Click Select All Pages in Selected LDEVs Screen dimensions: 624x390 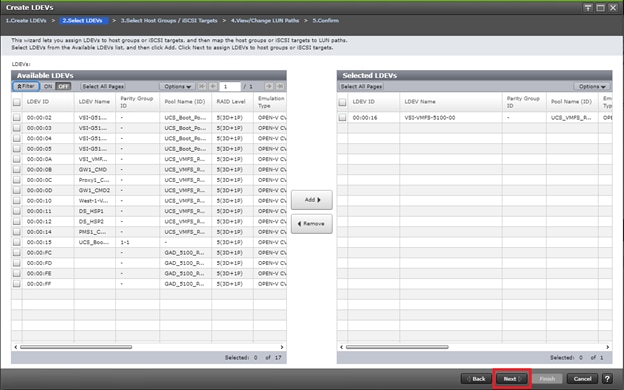[361, 86]
